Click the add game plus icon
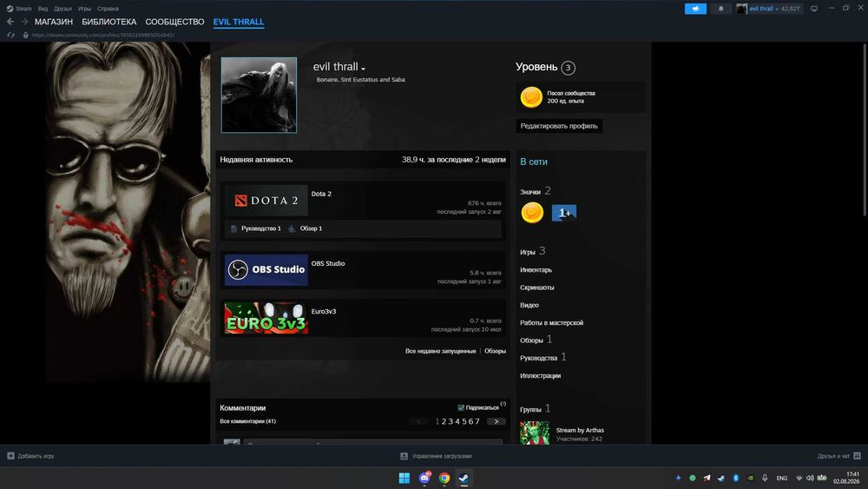This screenshot has height=489, width=868. (10, 456)
